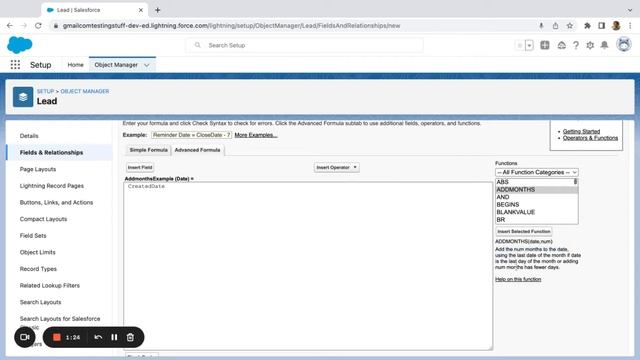Viewport: 640px width, 360px height.
Task: Open a new browser tab
Action: [x=158, y=10]
